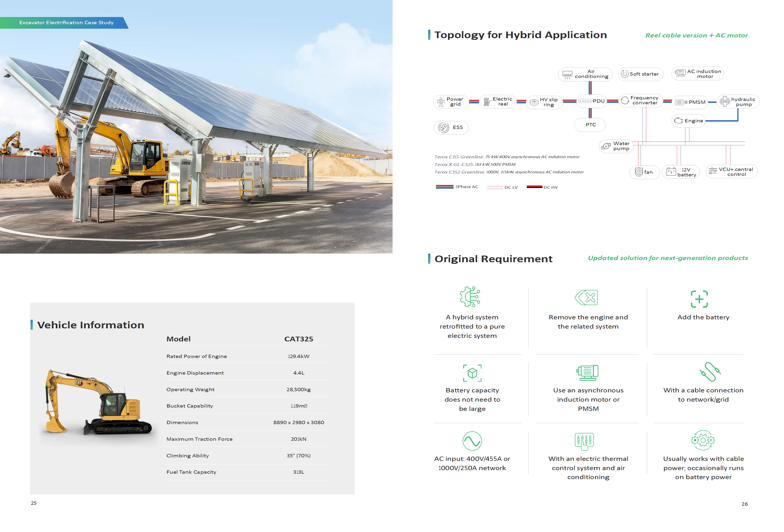Viewport: 784px width, 532px height.
Task: Click the Excavator Electrification Case Study banner
Action: 66,23
